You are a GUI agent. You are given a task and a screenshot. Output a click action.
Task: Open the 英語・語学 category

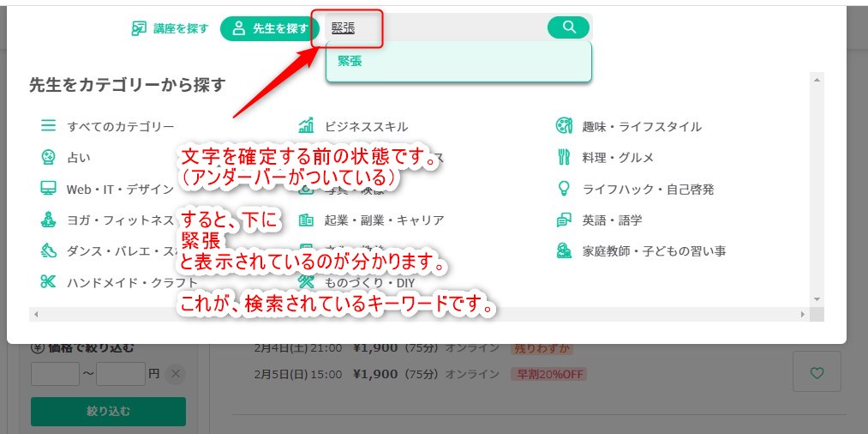point(612,220)
